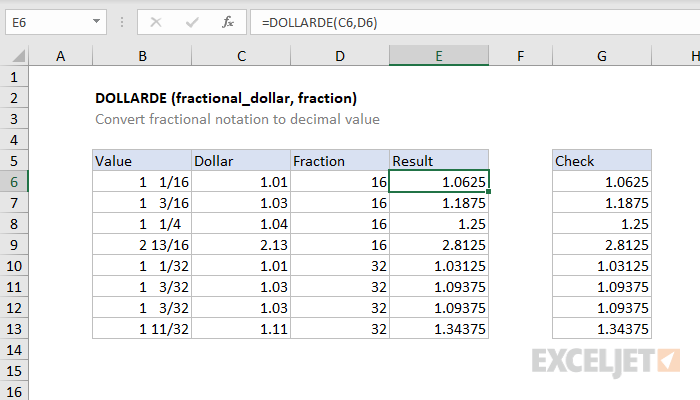Select row 13 header
This screenshot has width=700, height=400.
pos(14,329)
